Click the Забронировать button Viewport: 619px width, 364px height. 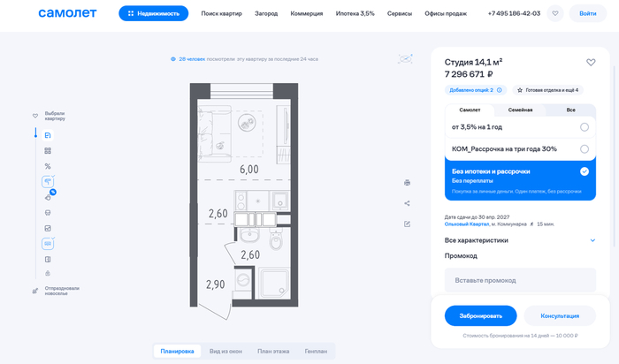point(474,315)
